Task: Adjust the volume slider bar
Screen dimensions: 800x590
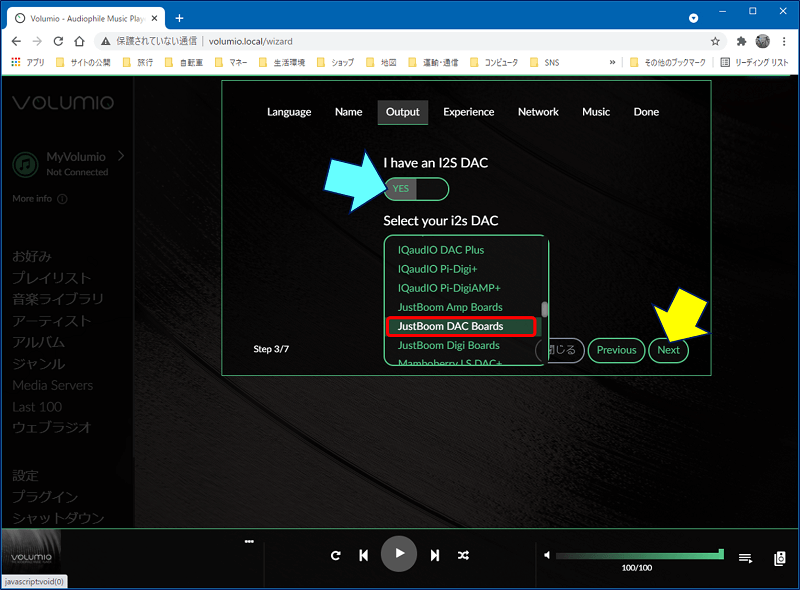Action: [x=639, y=555]
